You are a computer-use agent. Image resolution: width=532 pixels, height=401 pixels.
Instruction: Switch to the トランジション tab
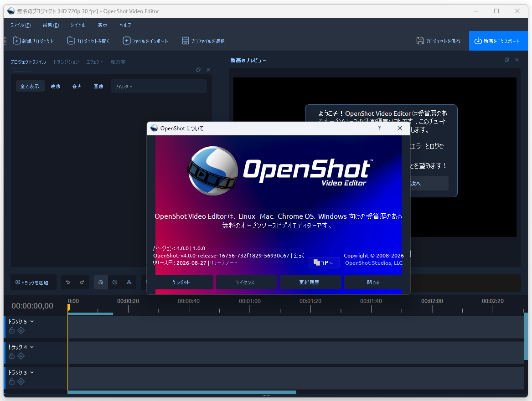pos(66,62)
